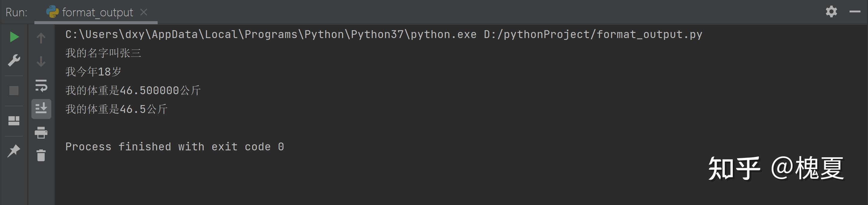Close the format_output tab

(143, 12)
